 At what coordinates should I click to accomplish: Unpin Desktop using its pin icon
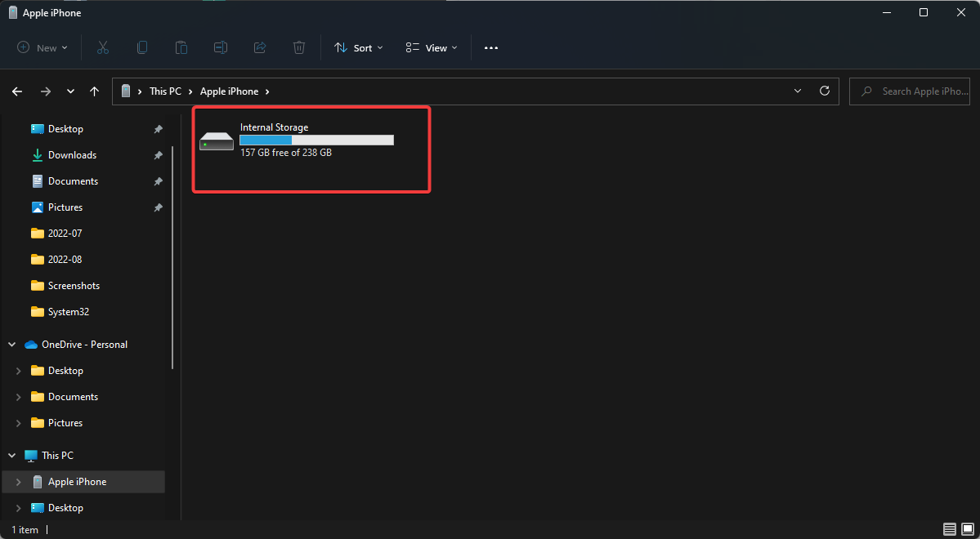158,129
